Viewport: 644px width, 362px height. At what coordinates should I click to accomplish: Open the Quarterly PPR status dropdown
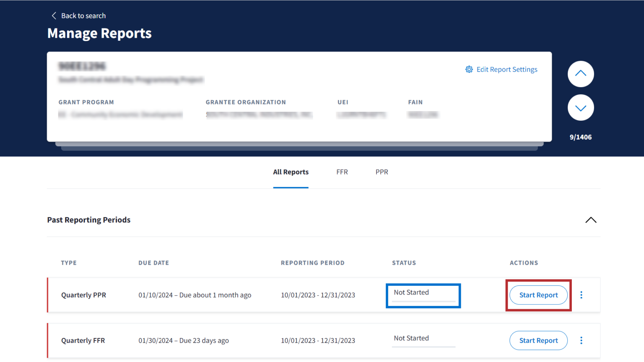click(x=423, y=293)
